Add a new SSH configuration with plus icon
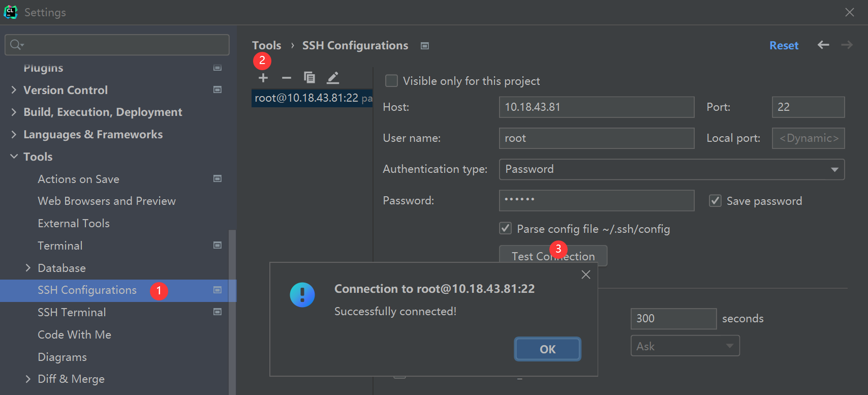Viewport: 868px width, 395px height. tap(263, 78)
